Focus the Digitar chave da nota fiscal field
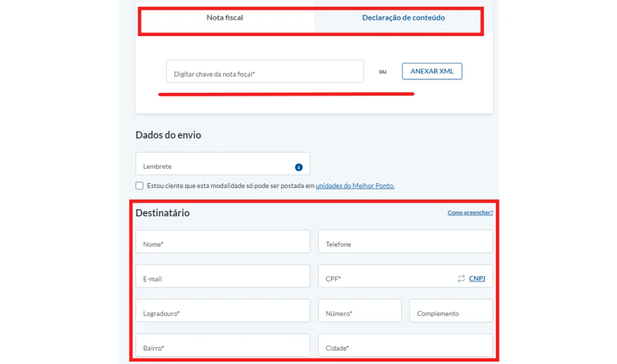Screen dimensions: 617x364 265,71
